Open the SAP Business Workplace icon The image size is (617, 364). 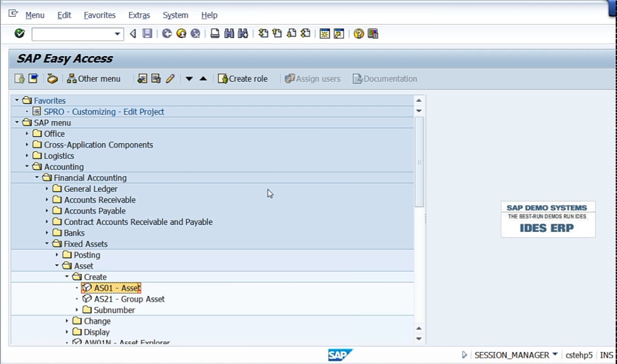click(52, 79)
